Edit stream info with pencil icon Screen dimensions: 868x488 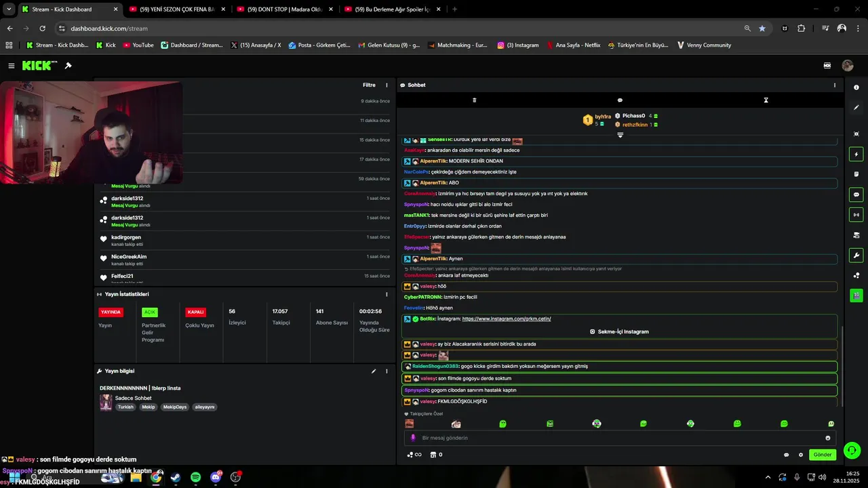[374, 371]
